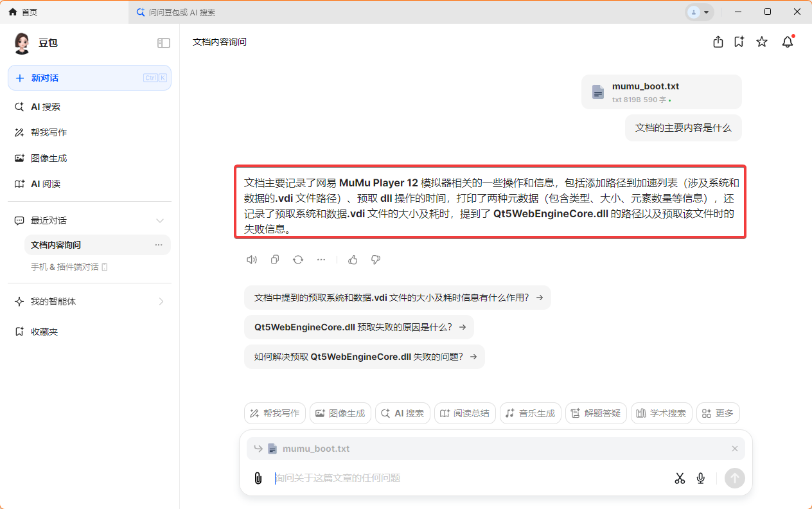
Task: Open the mumu_boot.txt attachment card
Action: pyautogui.click(x=662, y=92)
